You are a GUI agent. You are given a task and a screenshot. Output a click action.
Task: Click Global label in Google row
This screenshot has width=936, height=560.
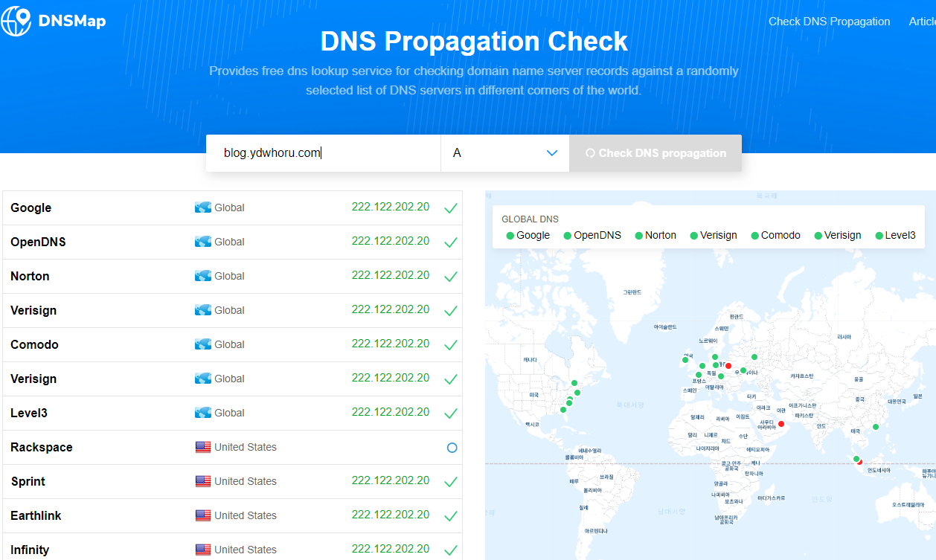click(x=229, y=207)
